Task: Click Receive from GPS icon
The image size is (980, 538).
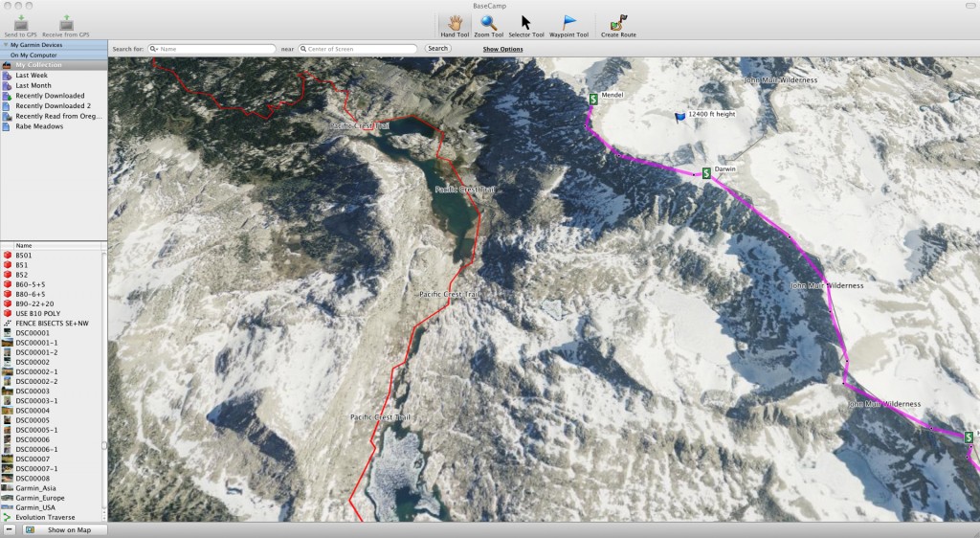Action: pyautogui.click(x=66, y=22)
